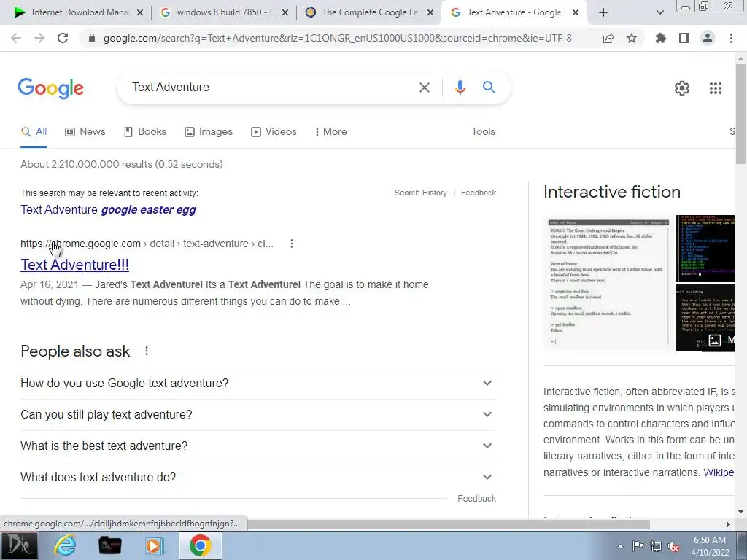Image resolution: width=747 pixels, height=560 pixels.
Task: Open the Chrome three-dot menu
Action: [x=731, y=38]
